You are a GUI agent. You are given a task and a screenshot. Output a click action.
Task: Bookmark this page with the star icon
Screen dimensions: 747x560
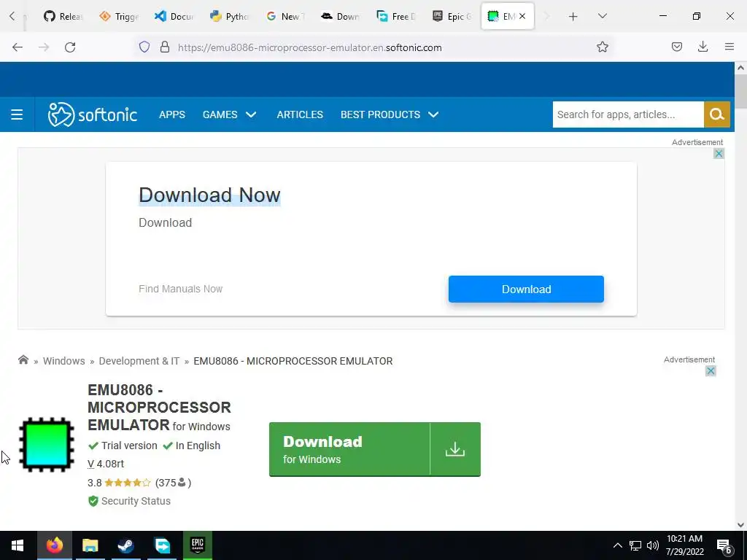coord(602,47)
